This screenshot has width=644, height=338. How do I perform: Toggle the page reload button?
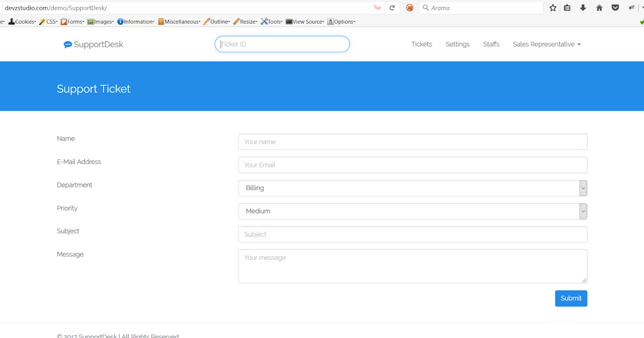pyautogui.click(x=392, y=8)
